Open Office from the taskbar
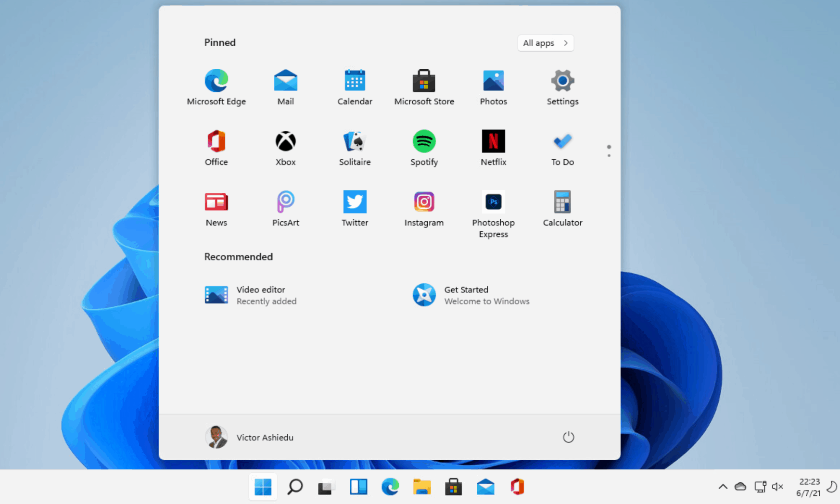This screenshot has height=504, width=840. (517, 487)
